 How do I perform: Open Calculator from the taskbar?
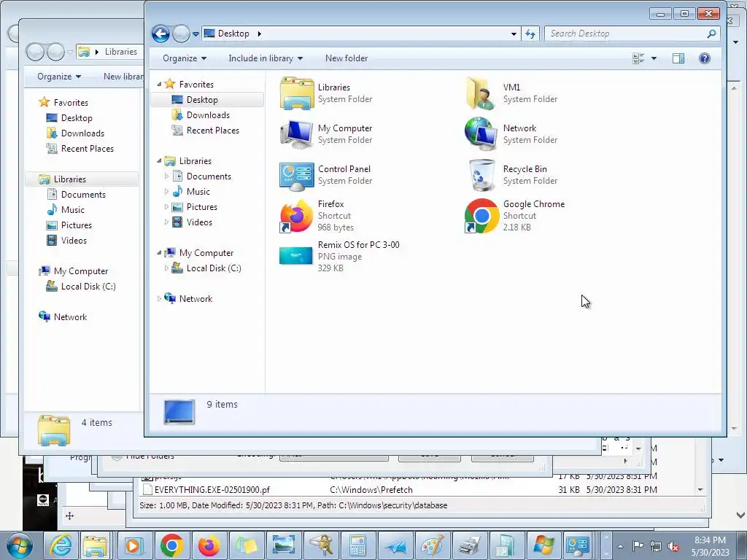357,545
